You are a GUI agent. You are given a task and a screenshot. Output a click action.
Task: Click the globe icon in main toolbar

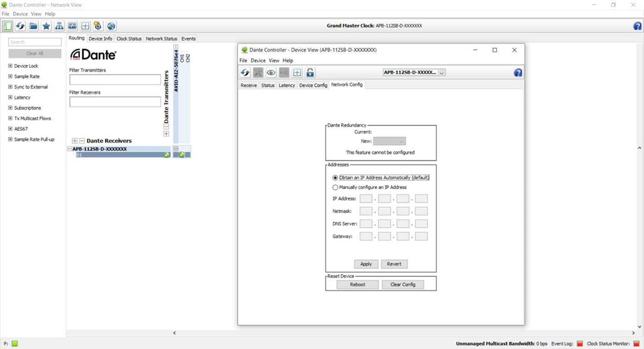[111, 26]
